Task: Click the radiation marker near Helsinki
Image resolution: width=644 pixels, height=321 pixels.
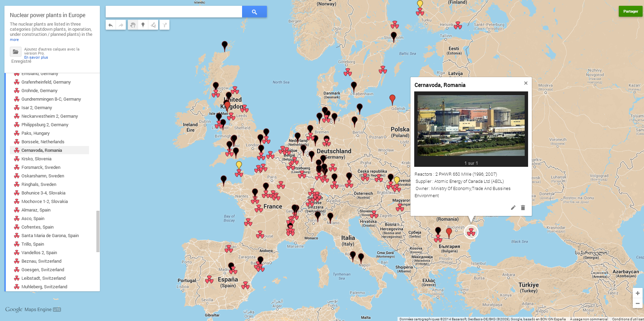Action: 458,25
